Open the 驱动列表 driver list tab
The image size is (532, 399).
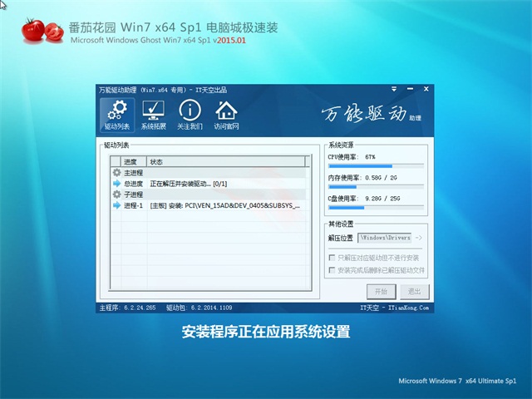pos(117,115)
